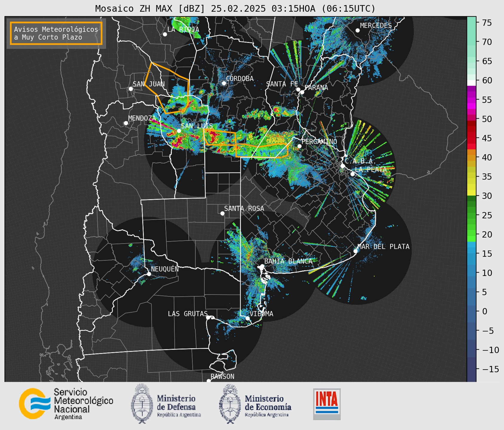
Task: Select the BAHIA BLANCA city marker dot
Action: [262, 266]
